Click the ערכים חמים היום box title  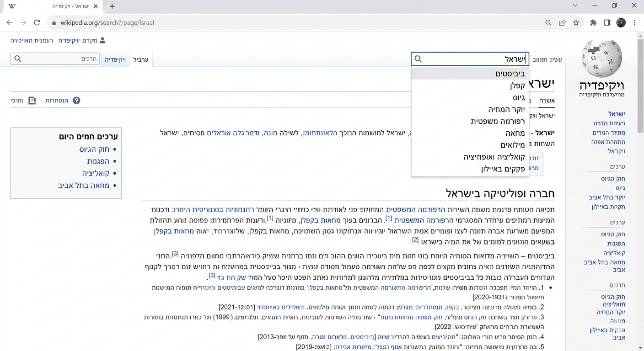[x=88, y=136]
